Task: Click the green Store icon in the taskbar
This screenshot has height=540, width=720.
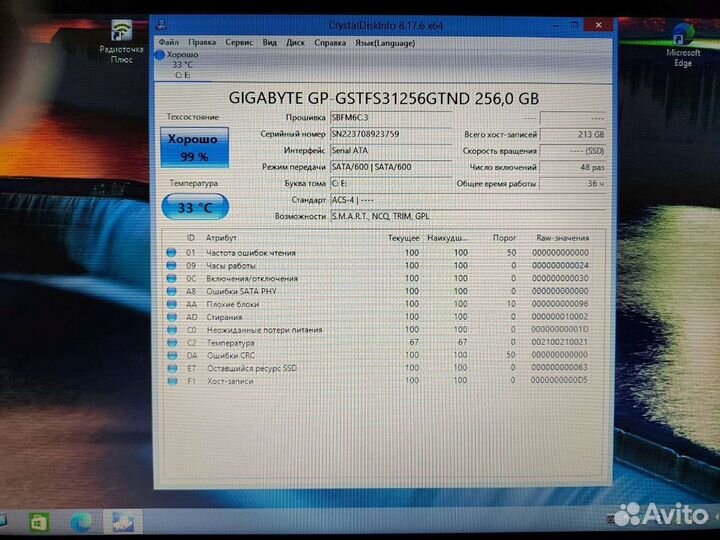Action: [40, 520]
